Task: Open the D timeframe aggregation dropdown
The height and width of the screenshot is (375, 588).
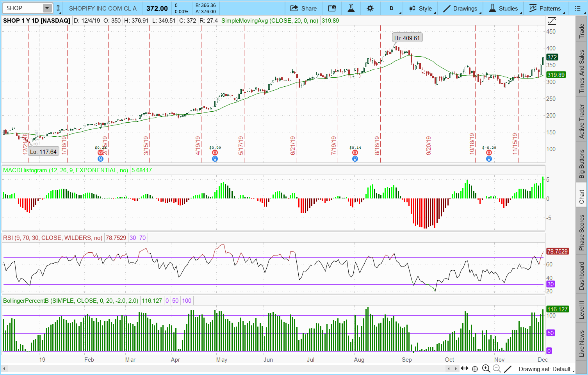Action: pyautogui.click(x=392, y=8)
